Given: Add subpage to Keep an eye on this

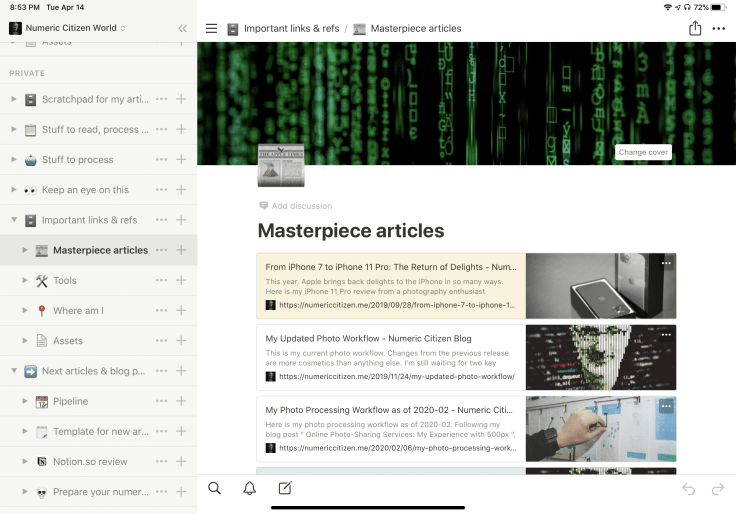Looking at the screenshot, I should point(181,190).
